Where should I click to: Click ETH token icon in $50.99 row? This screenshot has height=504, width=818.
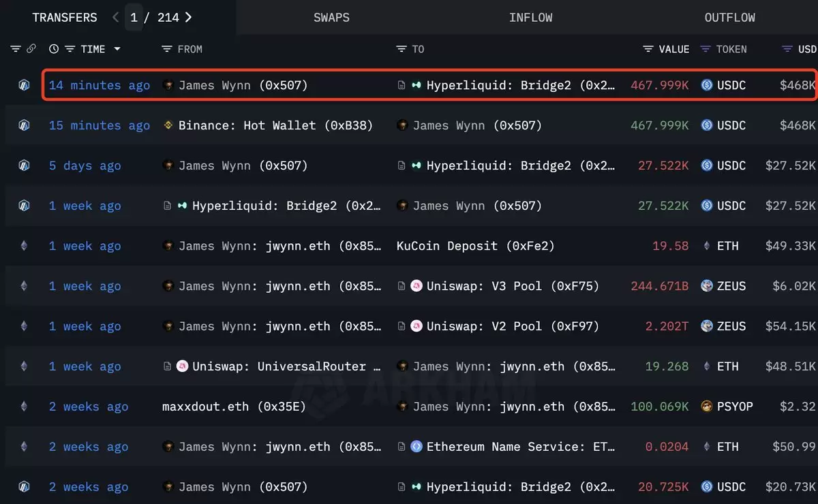click(x=707, y=447)
